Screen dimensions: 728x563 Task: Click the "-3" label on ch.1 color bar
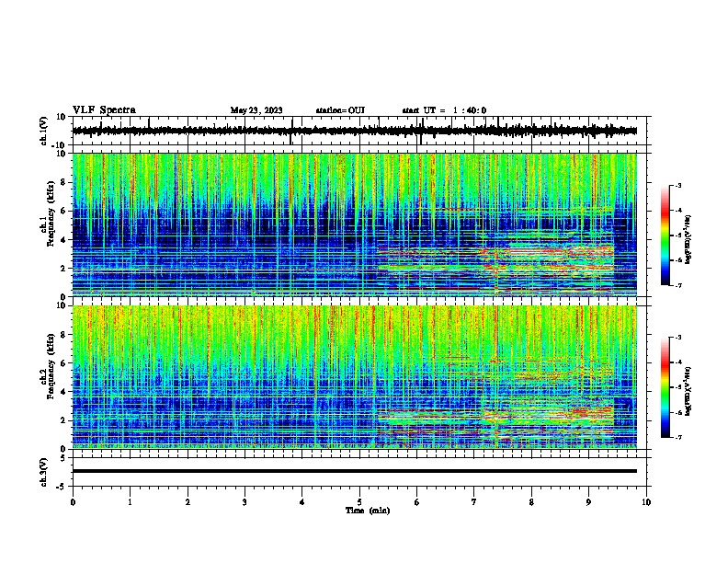click(677, 185)
